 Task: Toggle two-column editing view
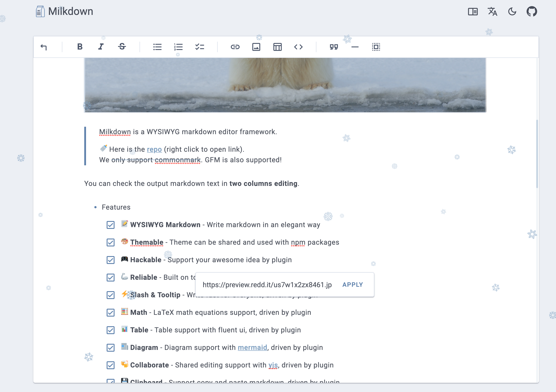(x=472, y=11)
